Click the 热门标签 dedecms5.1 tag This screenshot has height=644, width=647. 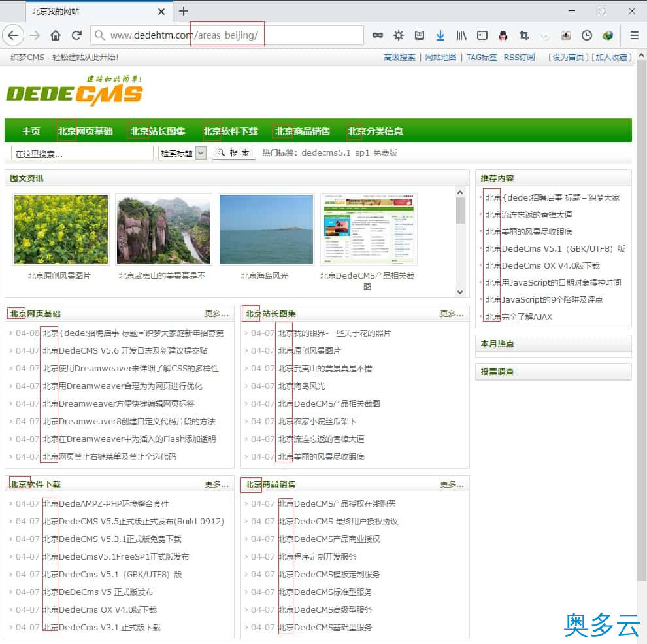coord(326,153)
